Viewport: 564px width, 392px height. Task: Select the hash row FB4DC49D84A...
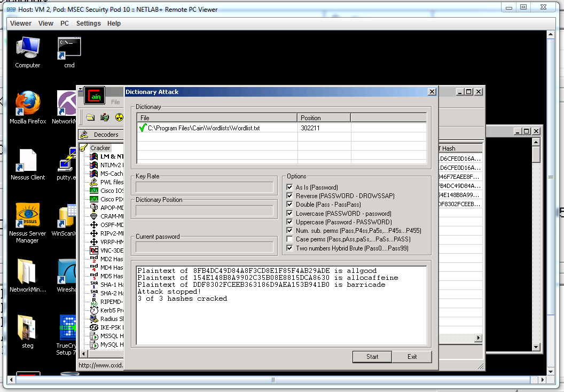tap(460, 186)
